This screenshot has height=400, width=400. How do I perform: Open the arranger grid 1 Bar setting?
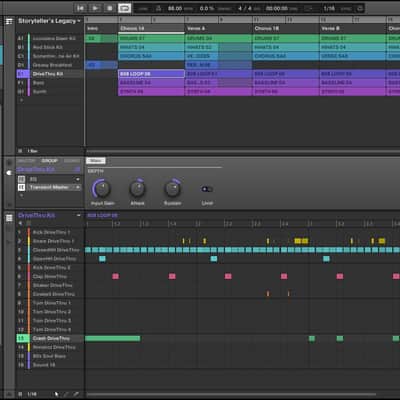click(32, 151)
